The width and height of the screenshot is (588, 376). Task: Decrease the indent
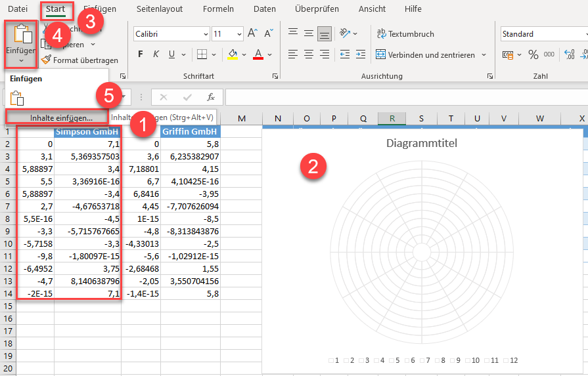pyautogui.click(x=345, y=54)
